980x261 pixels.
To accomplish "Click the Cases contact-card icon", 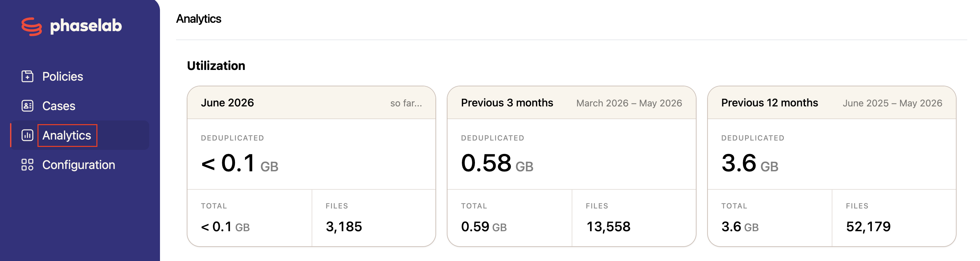I will pos(27,106).
